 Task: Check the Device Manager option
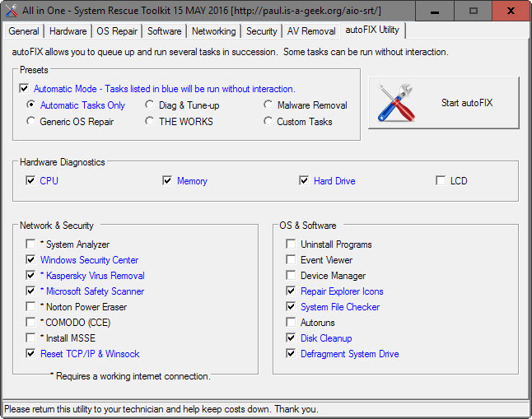point(291,275)
